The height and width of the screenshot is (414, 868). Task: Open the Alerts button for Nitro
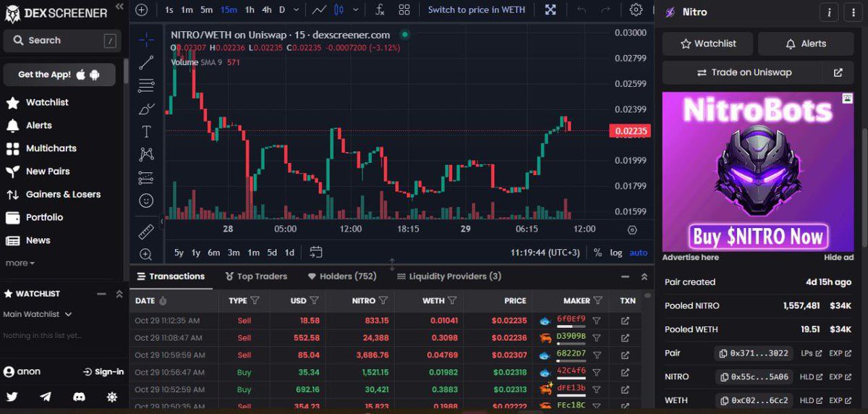point(806,43)
